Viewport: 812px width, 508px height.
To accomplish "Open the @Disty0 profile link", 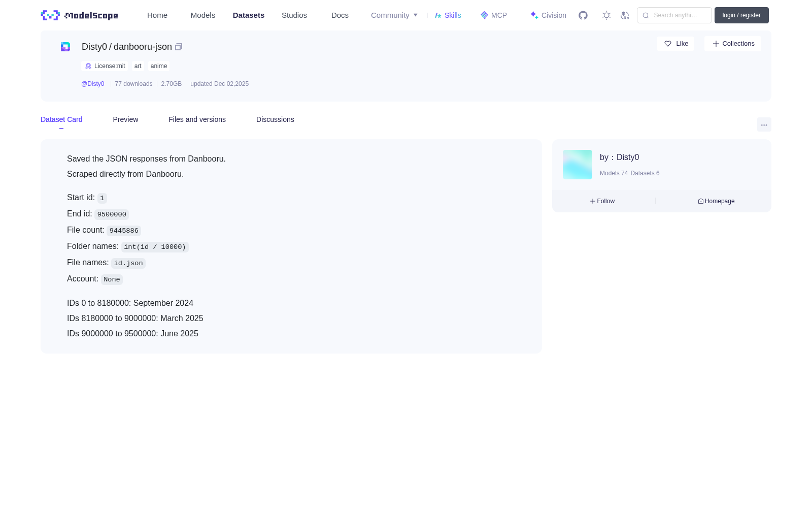I will click(93, 84).
